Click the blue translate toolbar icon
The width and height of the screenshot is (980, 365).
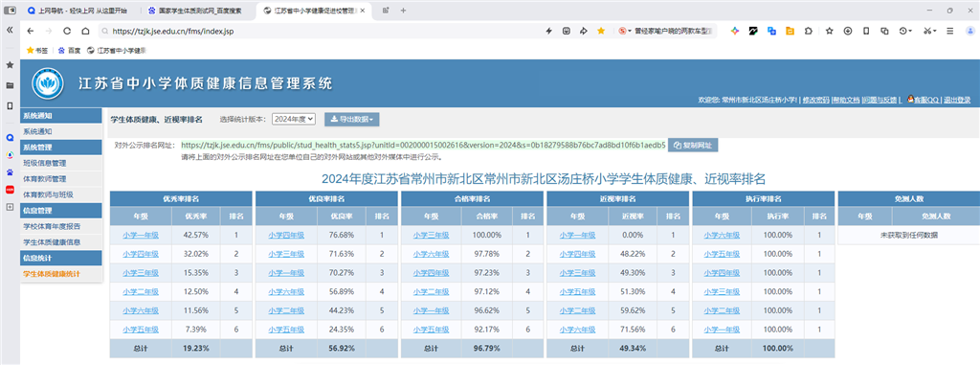pyautogui.click(x=772, y=31)
